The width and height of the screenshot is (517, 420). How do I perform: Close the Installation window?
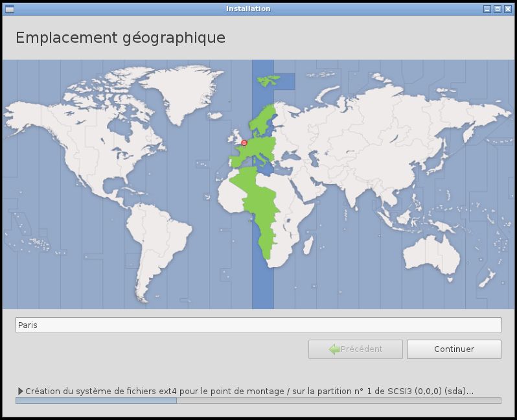pos(508,9)
